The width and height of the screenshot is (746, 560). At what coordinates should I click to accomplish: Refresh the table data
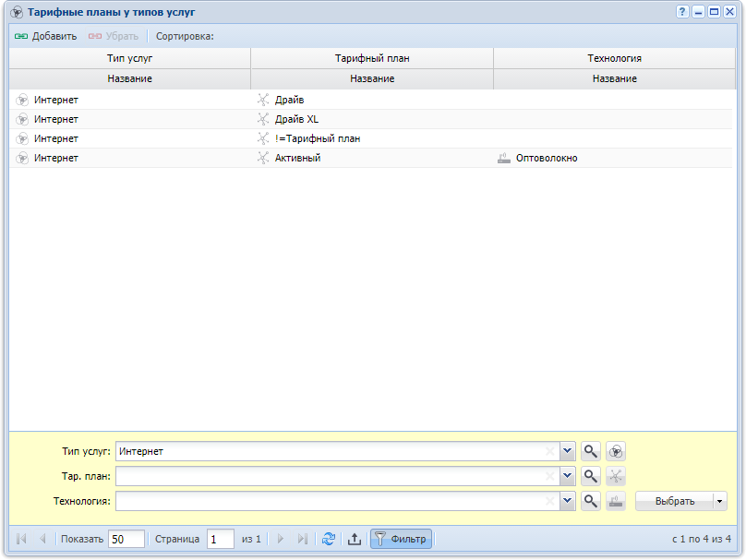click(329, 539)
